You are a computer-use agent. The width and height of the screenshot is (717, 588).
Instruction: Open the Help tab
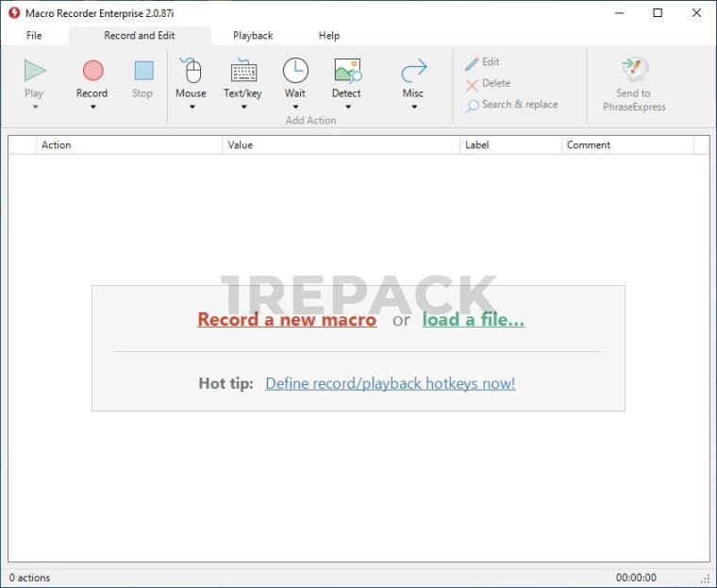[x=329, y=36]
